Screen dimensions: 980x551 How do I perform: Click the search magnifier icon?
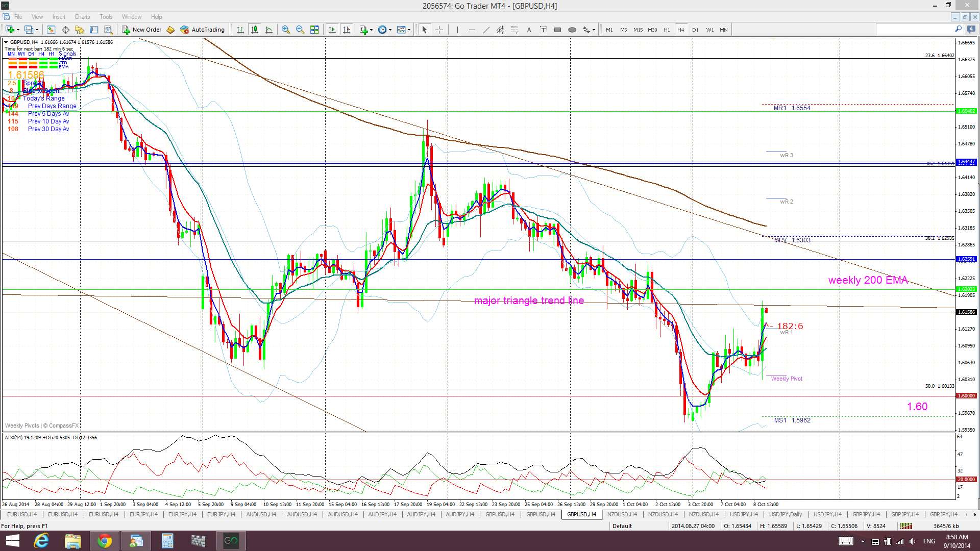(x=958, y=30)
